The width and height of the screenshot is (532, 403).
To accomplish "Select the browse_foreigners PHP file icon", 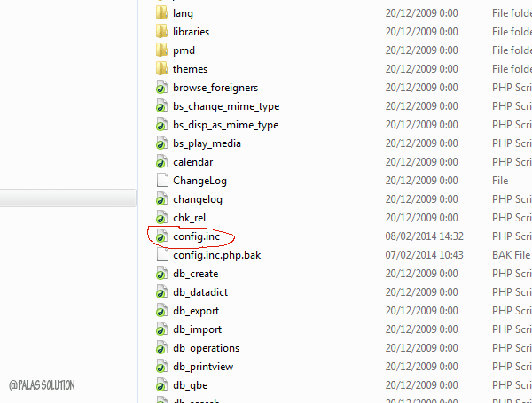I will coord(162,88).
